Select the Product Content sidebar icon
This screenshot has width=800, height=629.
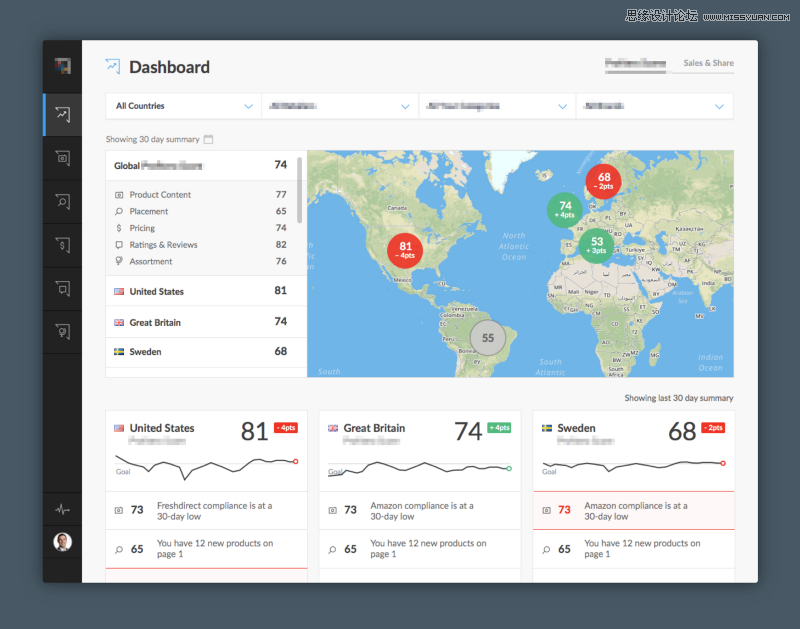tap(62, 158)
